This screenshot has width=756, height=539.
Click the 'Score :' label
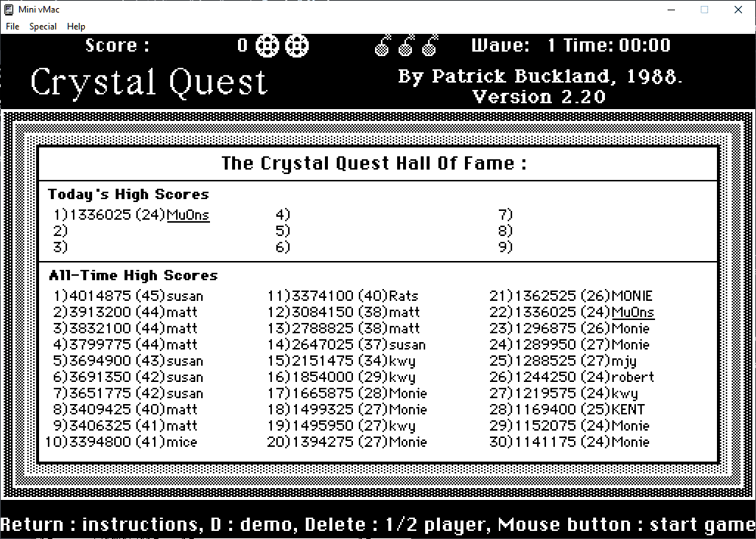click(x=118, y=46)
